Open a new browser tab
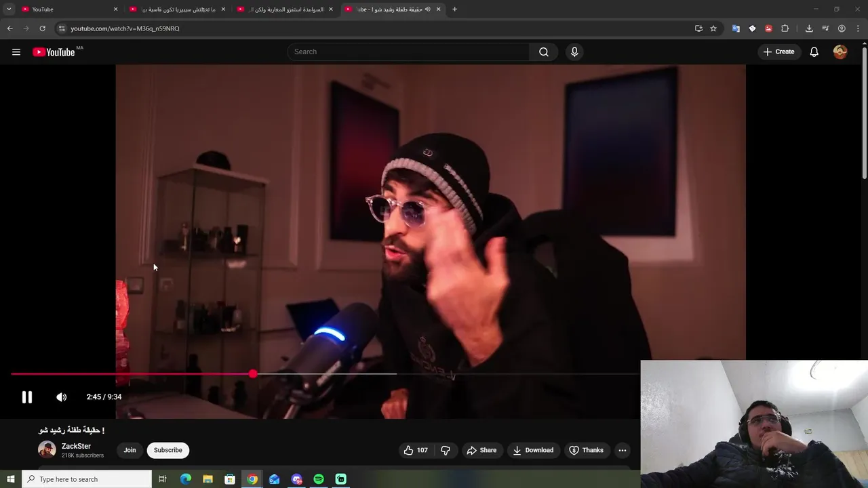The height and width of the screenshot is (488, 868). pos(454,9)
